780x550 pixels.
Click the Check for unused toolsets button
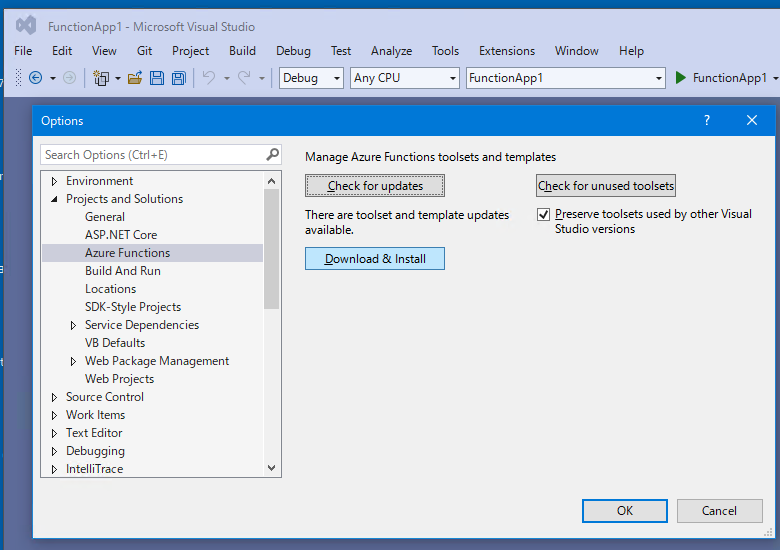[605, 185]
